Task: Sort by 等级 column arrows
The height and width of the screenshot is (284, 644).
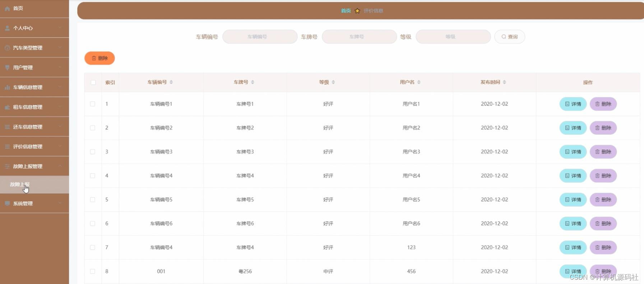Action: tap(333, 82)
